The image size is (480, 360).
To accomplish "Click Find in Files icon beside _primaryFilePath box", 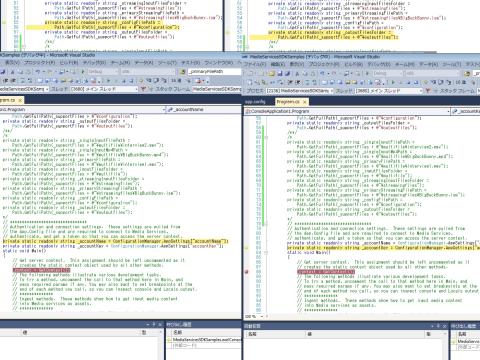I will pyautogui.click(x=182, y=72).
